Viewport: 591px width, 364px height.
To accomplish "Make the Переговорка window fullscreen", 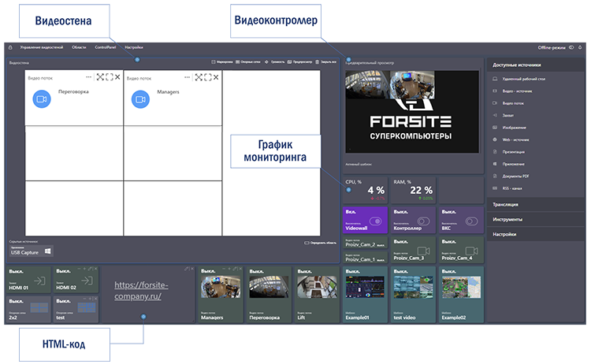I will (x=110, y=77).
